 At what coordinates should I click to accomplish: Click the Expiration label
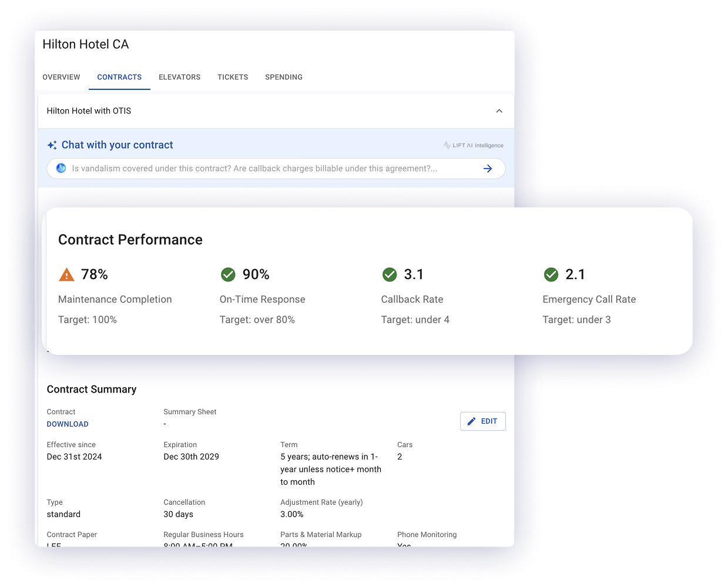click(x=180, y=445)
